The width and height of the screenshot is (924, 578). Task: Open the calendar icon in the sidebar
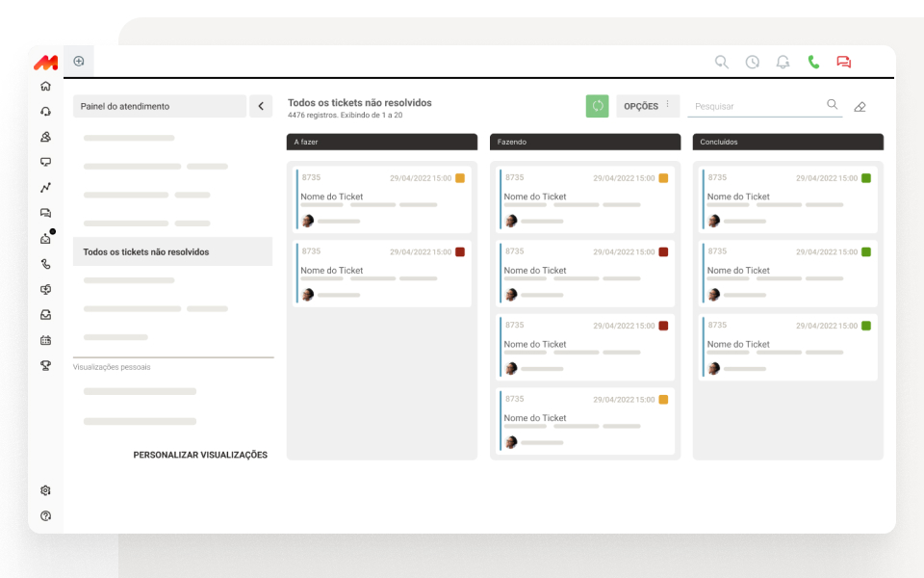pos(45,339)
